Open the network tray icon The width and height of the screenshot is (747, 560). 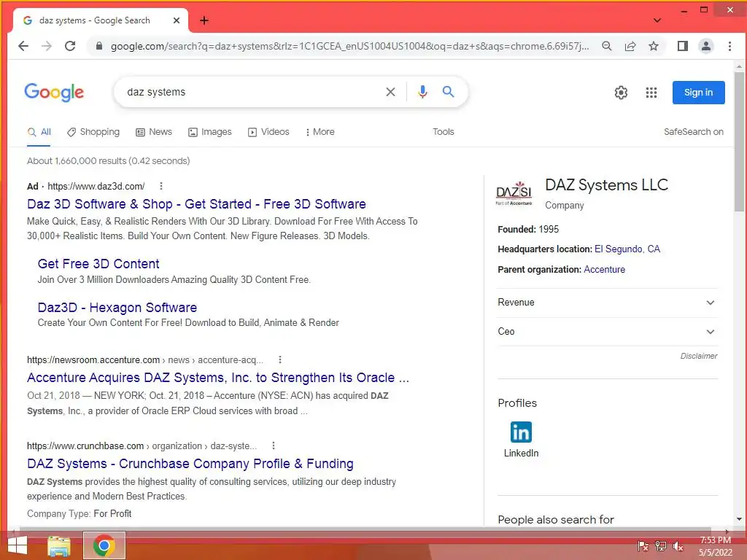point(660,546)
